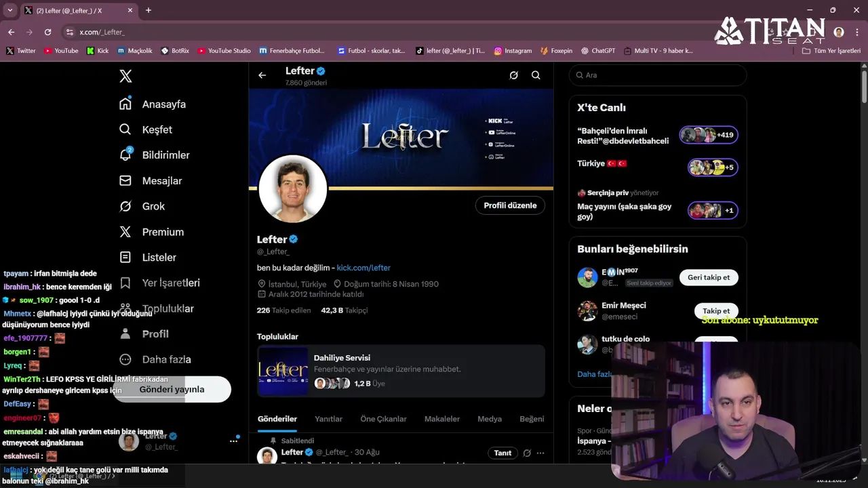Open YouTube Studio bookmark
Screen dimensions: 868x488
pos(224,51)
